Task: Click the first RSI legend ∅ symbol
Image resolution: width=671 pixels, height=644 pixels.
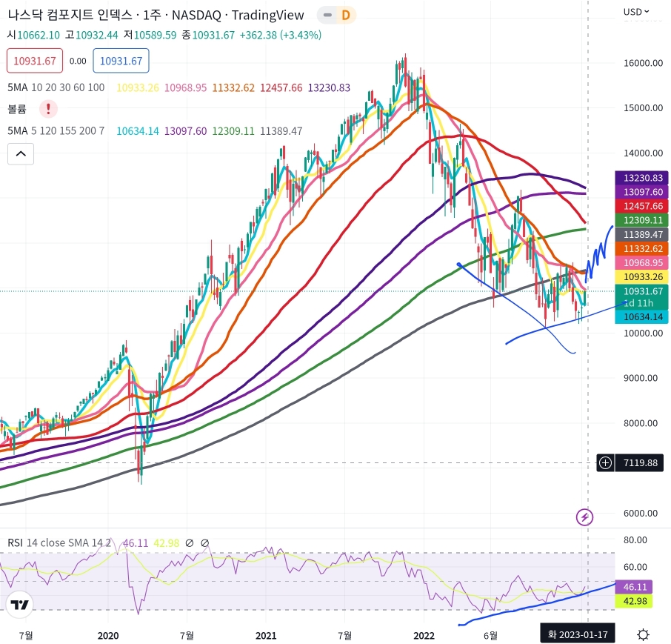Action: [189, 543]
